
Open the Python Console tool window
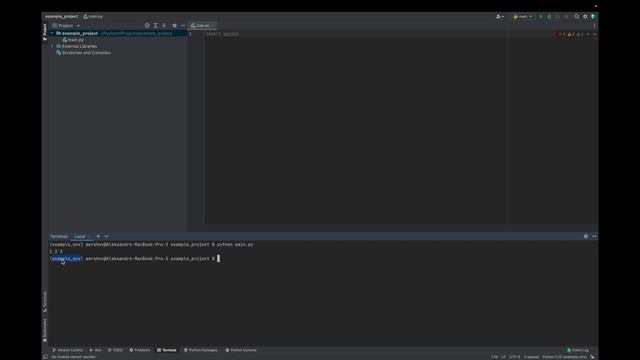click(241, 350)
